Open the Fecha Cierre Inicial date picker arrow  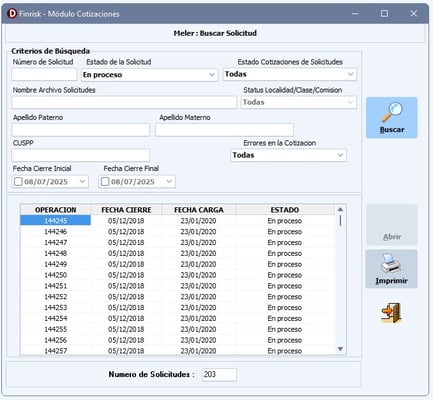pos(82,182)
